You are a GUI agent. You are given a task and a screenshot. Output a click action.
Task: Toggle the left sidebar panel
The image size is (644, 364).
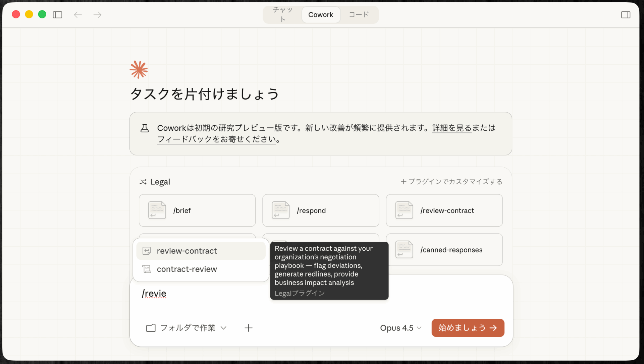[x=57, y=14]
